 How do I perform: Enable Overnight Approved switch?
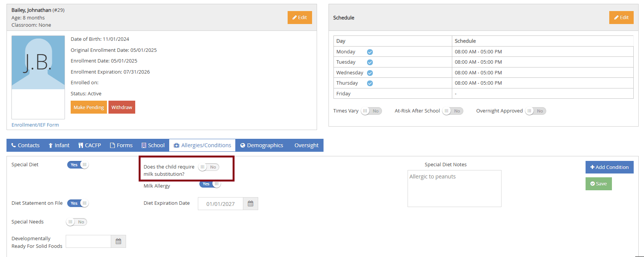536,111
